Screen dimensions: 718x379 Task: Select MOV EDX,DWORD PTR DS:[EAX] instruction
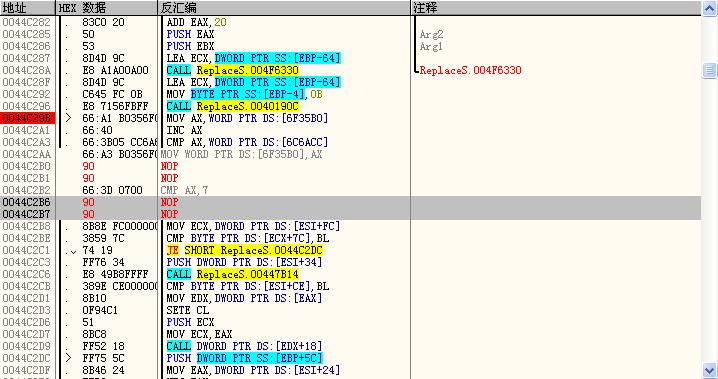[x=244, y=298]
